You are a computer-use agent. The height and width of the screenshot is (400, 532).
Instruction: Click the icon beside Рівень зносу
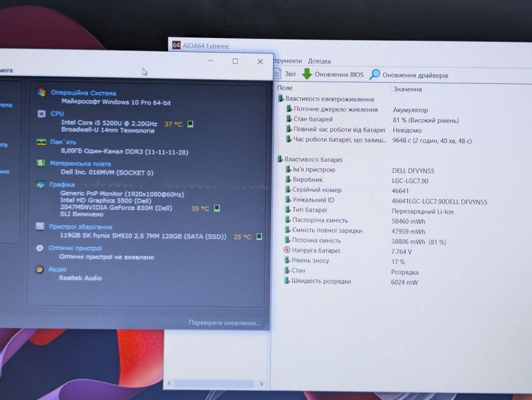(287, 260)
